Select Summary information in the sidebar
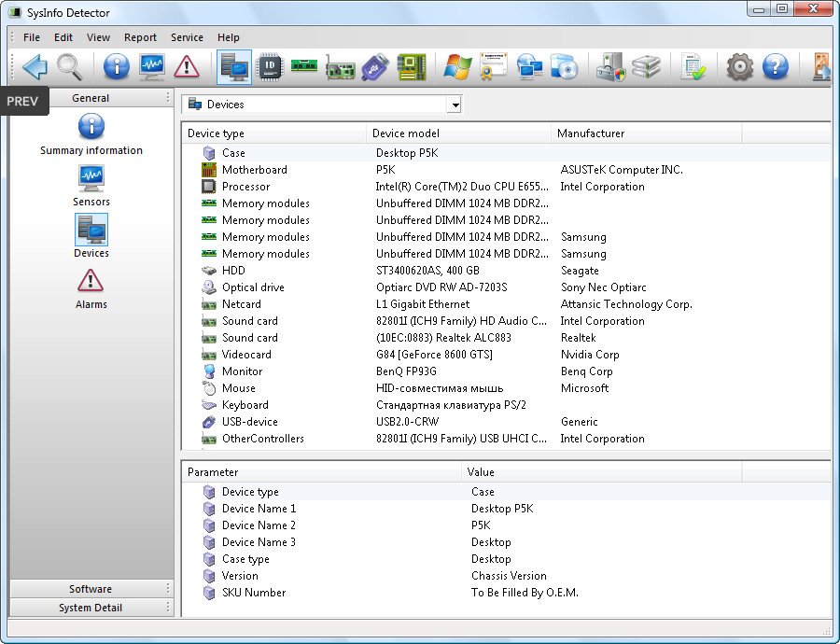Viewport: 840px width, 644px height. 91,134
